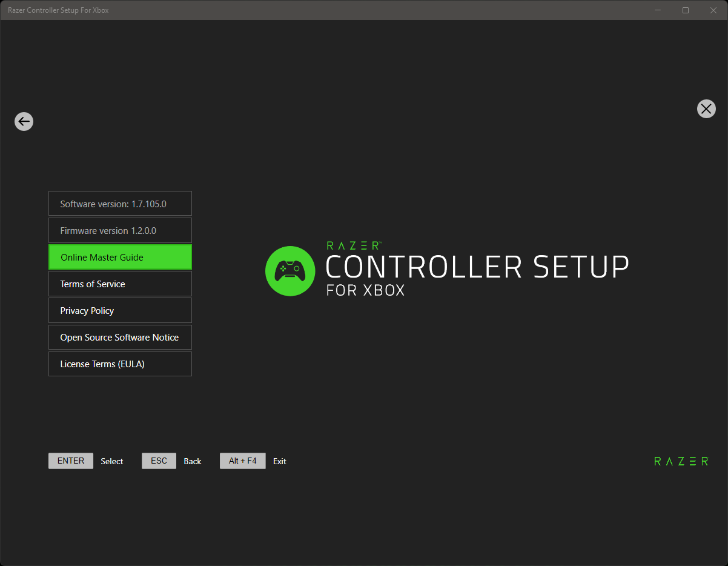Click the CONTROLLER SETUP title text
728x566 pixels.
[x=477, y=267]
